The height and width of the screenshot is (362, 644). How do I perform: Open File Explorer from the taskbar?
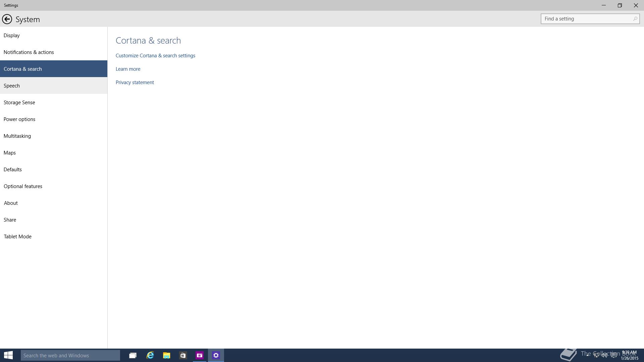tap(166, 355)
